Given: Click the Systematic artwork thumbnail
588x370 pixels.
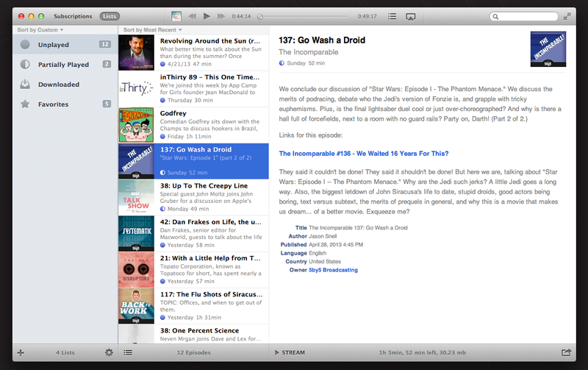Looking at the screenshot, I should pyautogui.click(x=136, y=233).
